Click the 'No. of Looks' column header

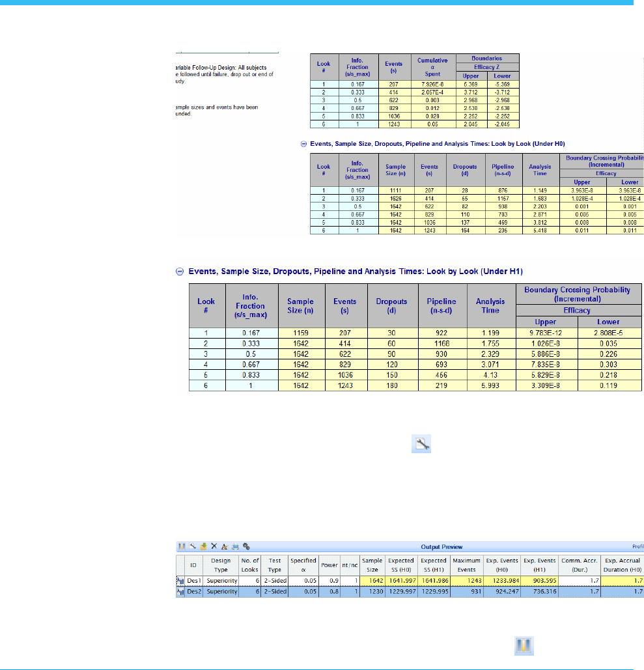[x=250, y=565]
